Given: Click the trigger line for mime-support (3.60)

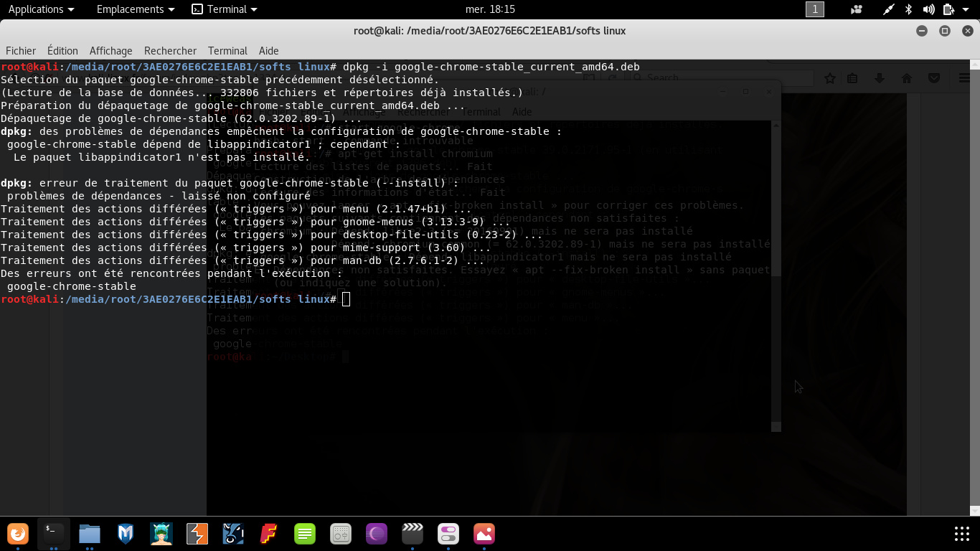Looking at the screenshot, I should pos(245,248).
